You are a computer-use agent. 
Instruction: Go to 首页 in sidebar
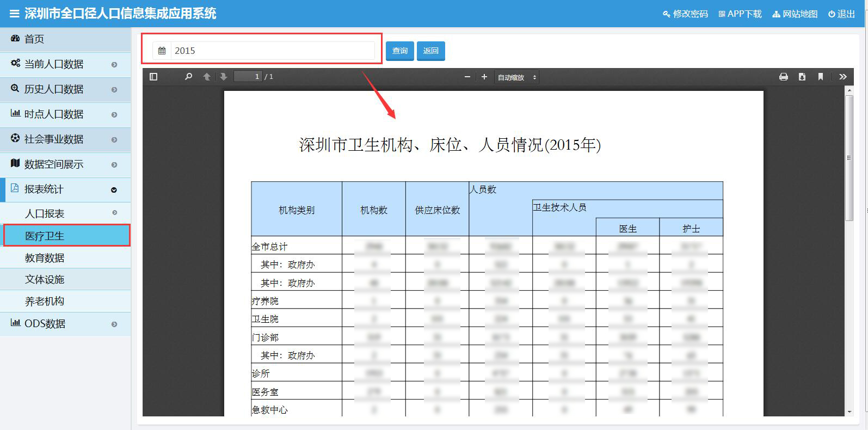point(65,39)
